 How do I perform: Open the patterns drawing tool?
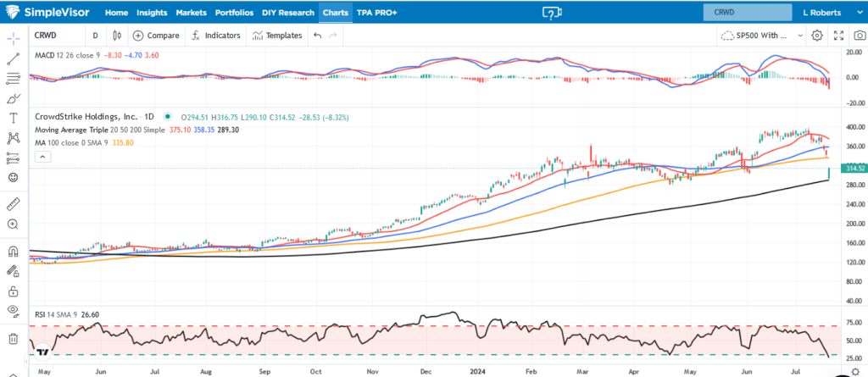pyautogui.click(x=14, y=138)
